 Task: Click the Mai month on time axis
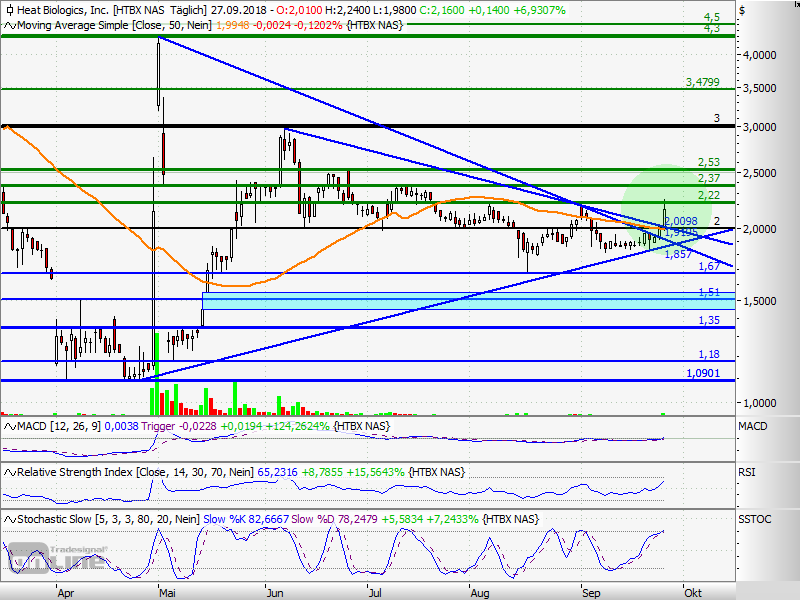point(167,593)
